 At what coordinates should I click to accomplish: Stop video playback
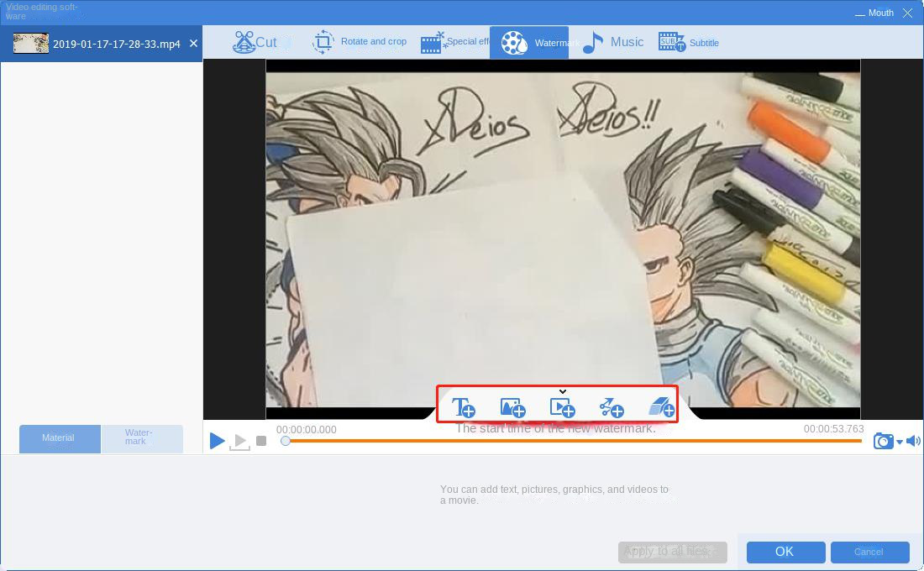[261, 441]
